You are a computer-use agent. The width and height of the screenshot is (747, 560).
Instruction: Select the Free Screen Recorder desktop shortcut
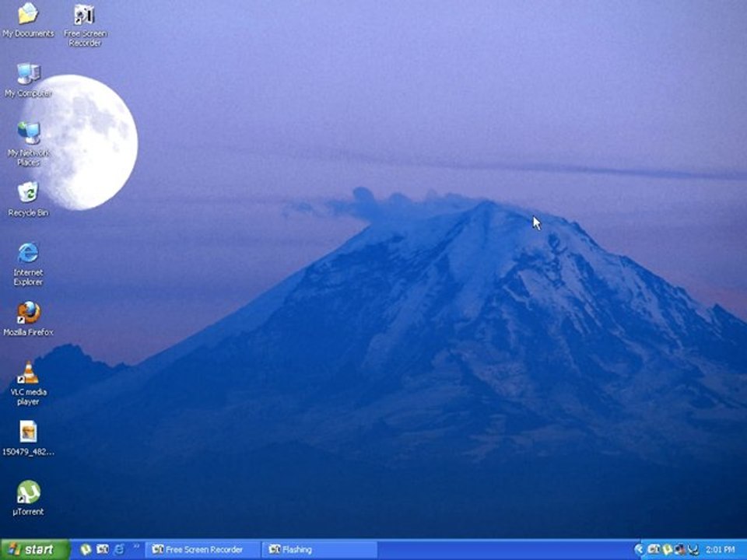tap(86, 25)
